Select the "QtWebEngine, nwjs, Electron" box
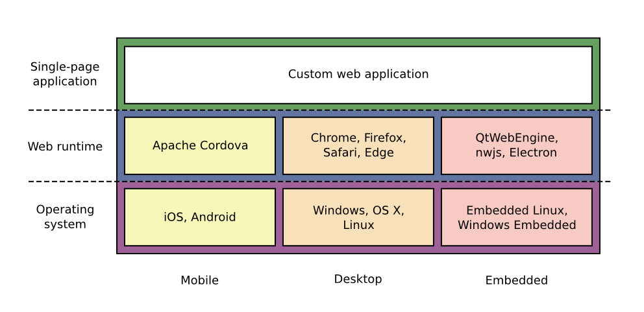 click(517, 146)
